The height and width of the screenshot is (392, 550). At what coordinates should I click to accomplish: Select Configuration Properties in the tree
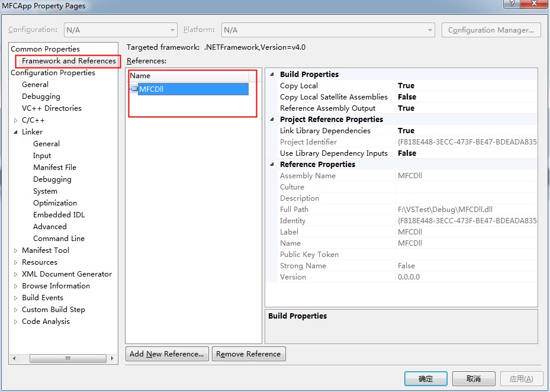pyautogui.click(x=53, y=73)
